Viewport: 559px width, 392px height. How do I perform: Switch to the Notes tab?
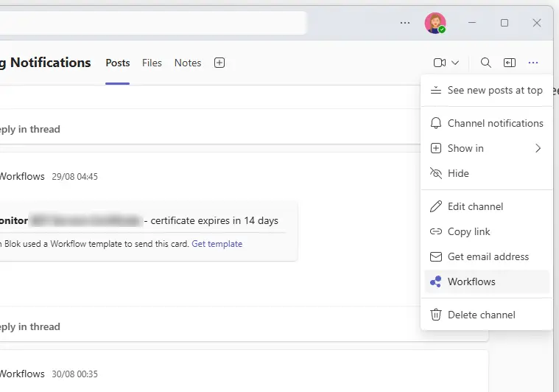click(x=188, y=63)
